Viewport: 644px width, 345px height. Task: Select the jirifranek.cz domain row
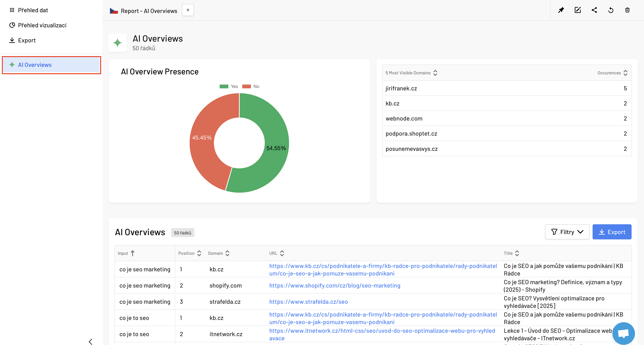[401, 88]
